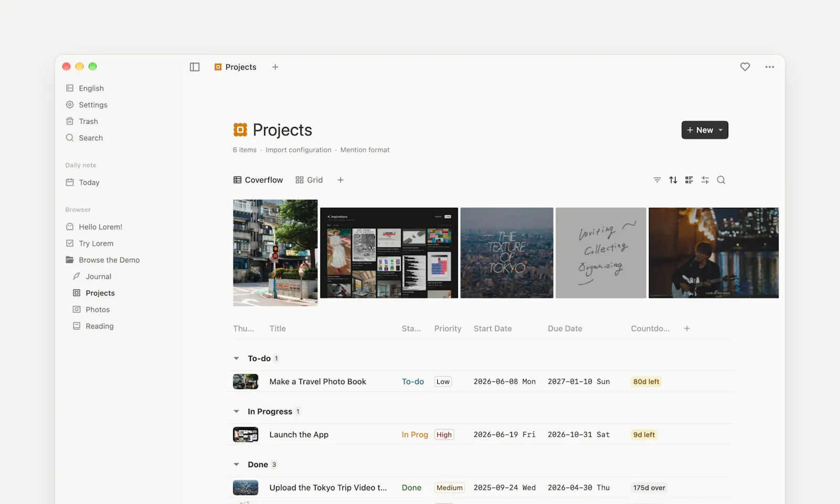Screen dimensions: 840x504
Task: Open the view properties sliders icon
Action: pos(705,180)
